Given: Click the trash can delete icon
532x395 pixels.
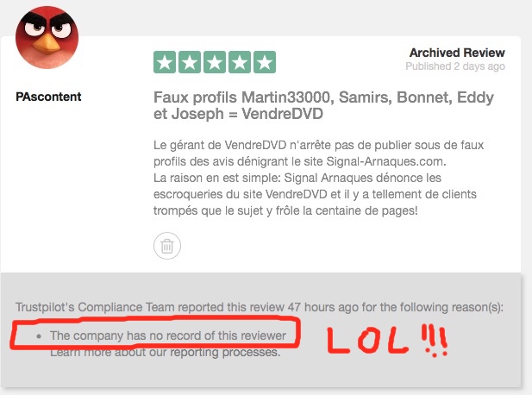Looking at the screenshot, I should (167, 246).
